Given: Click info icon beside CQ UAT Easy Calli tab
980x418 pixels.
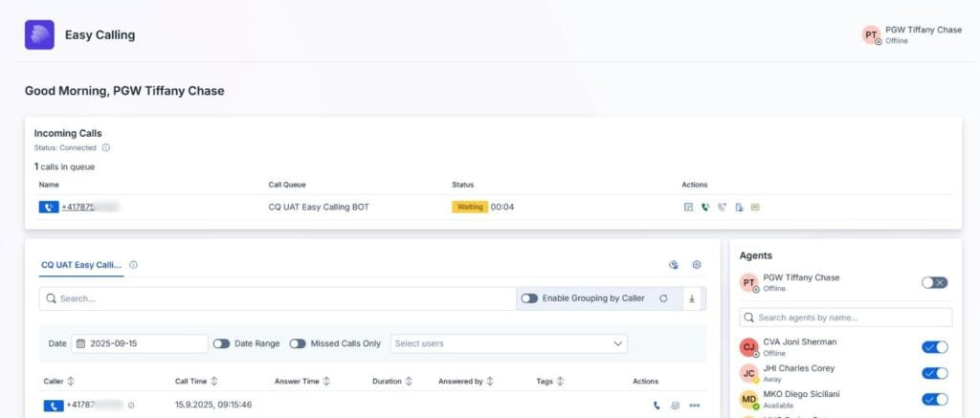Looking at the screenshot, I should click(133, 265).
